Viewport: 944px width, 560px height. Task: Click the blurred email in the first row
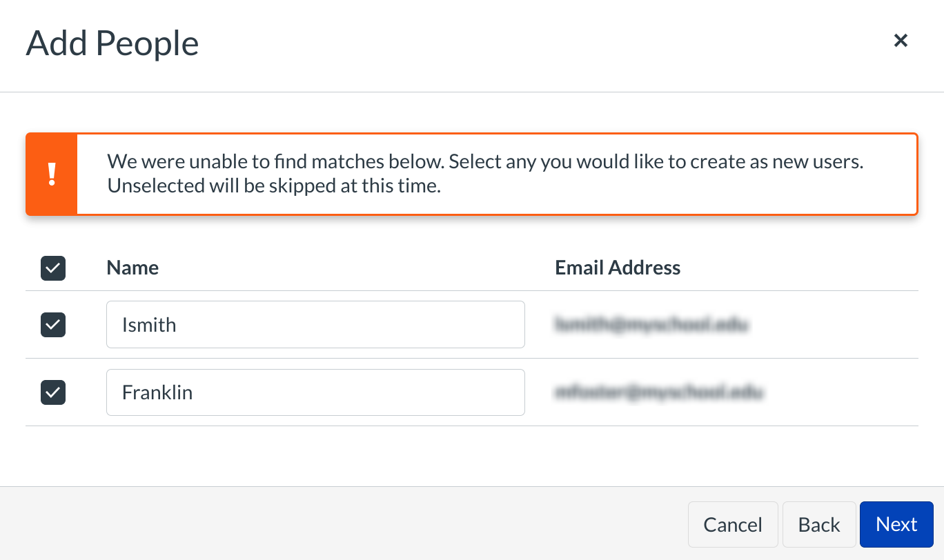pyautogui.click(x=651, y=324)
